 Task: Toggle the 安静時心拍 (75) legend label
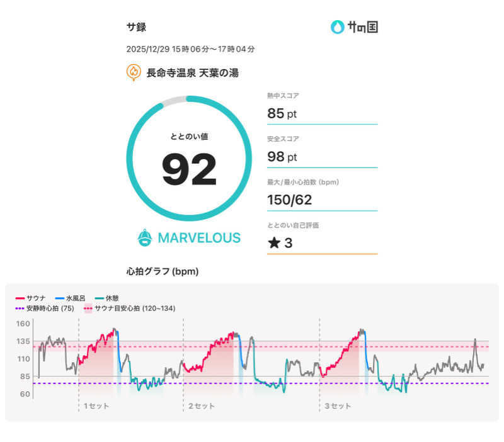coord(50,309)
